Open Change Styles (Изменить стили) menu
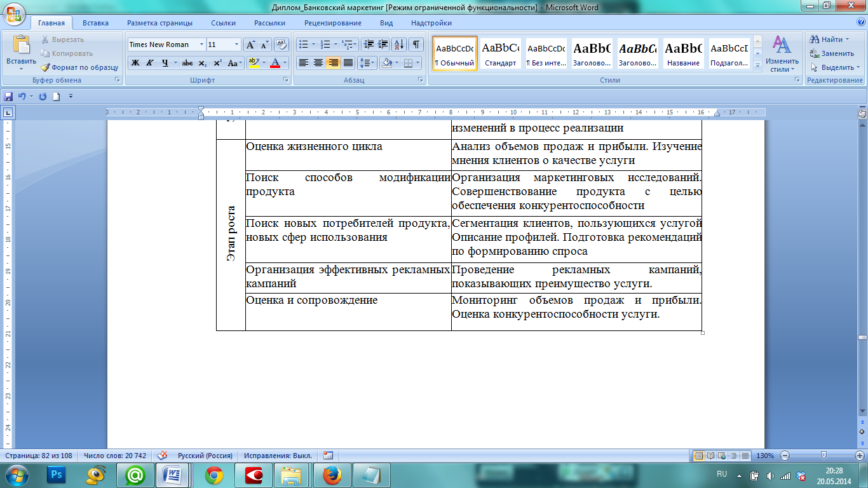 pyautogui.click(x=782, y=55)
